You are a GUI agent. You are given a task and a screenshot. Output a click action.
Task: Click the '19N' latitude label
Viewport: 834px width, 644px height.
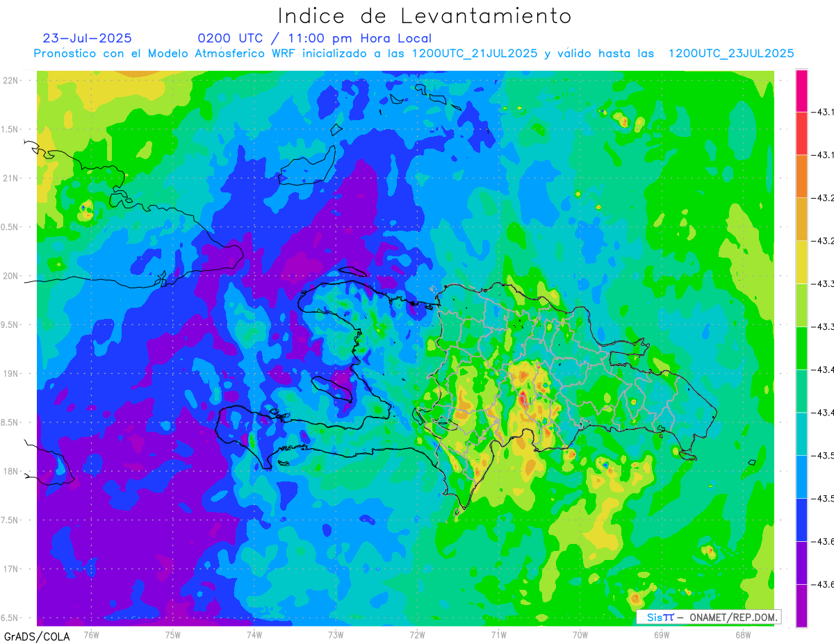10,374
